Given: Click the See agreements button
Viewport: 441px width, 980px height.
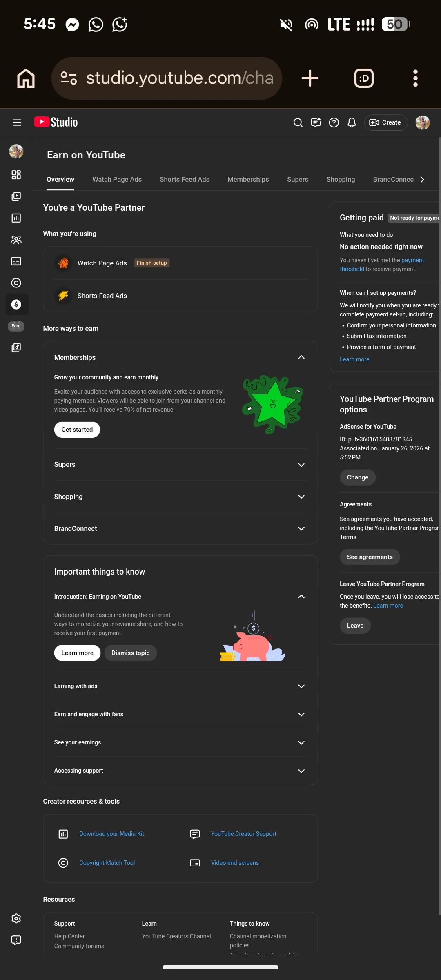Looking at the screenshot, I should coord(370,557).
